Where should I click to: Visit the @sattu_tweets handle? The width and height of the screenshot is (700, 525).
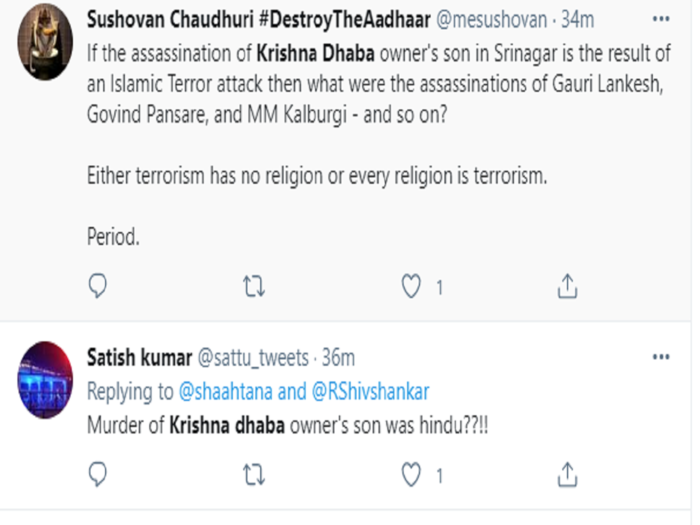click(x=253, y=358)
